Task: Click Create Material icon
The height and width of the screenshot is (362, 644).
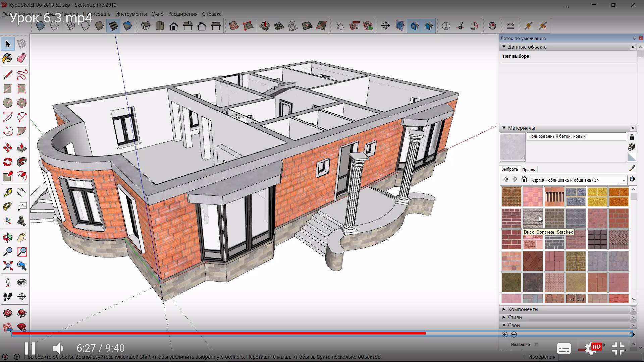Action: point(632,147)
